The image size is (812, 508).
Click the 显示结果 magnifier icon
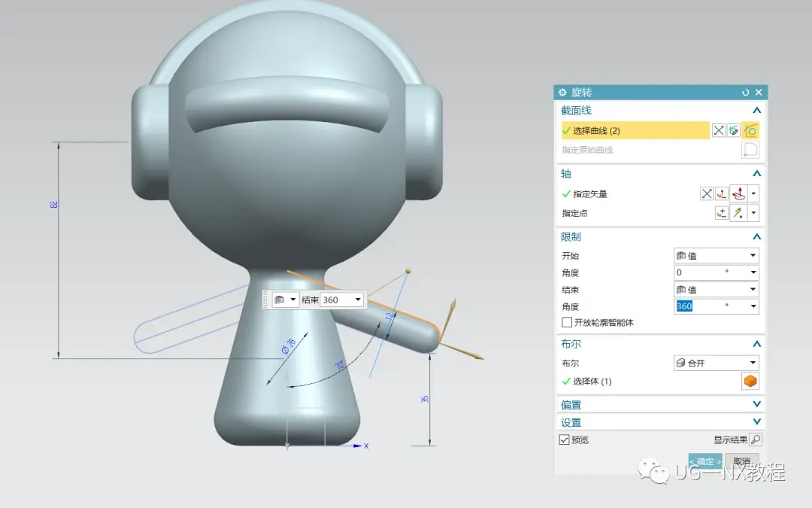[x=756, y=440]
